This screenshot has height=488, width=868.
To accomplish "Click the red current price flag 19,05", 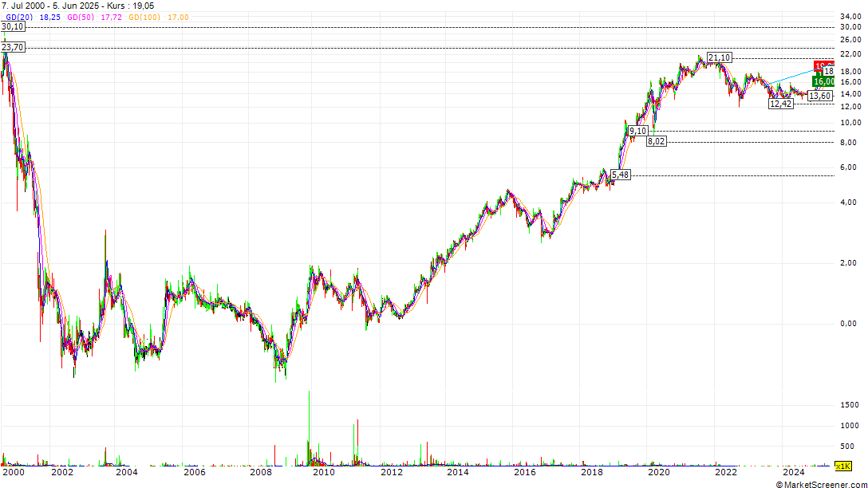I will 821,65.
